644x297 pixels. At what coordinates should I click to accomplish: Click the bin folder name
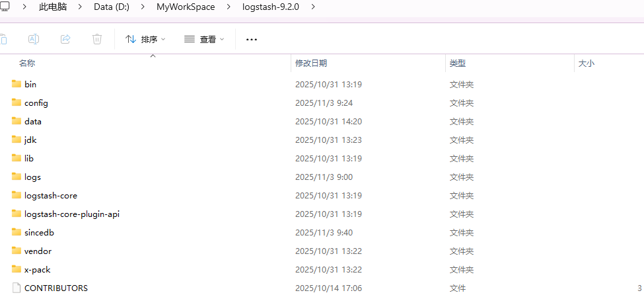(x=30, y=84)
